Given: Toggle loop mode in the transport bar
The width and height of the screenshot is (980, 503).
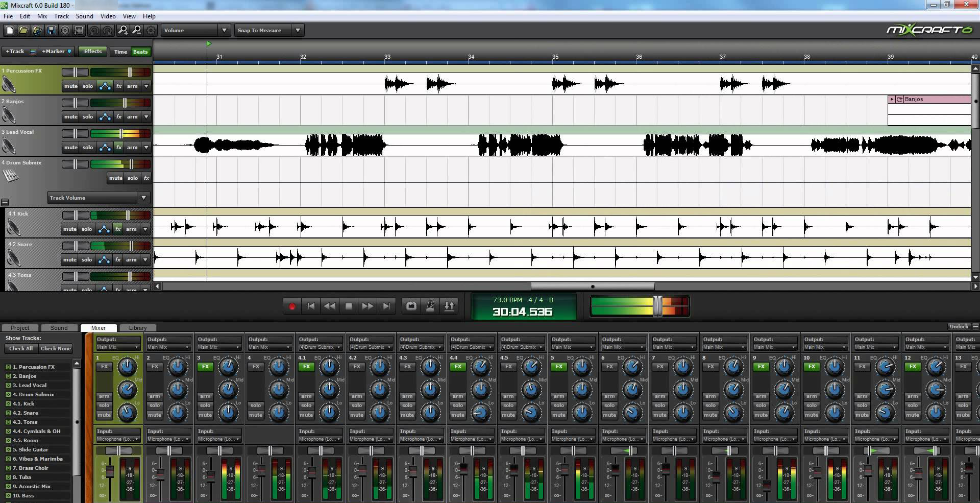Looking at the screenshot, I should (x=411, y=306).
